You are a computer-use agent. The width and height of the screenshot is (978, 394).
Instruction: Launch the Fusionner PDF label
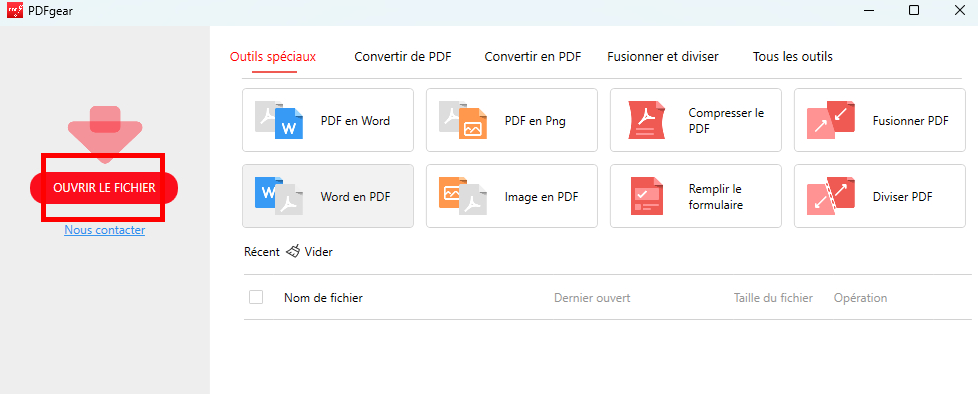[911, 121]
